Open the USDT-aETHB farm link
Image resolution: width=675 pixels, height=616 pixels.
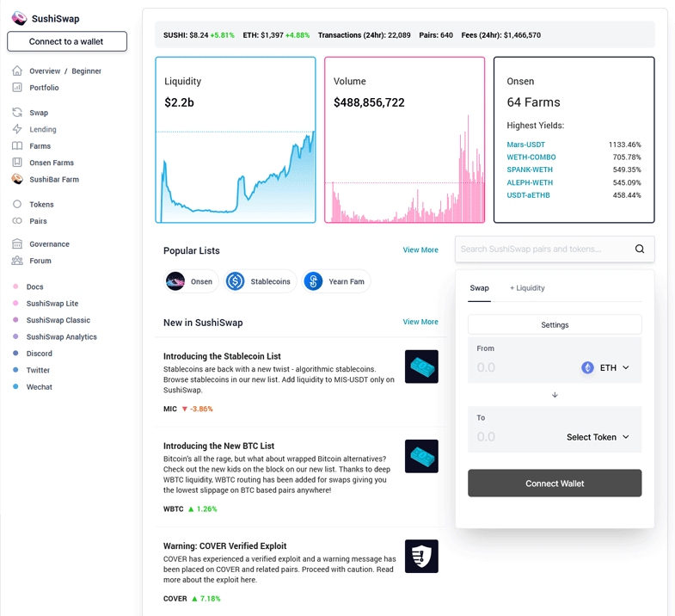(528, 194)
